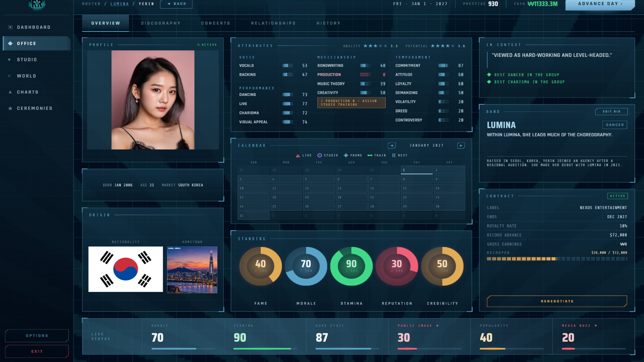Image resolution: width=644 pixels, height=362 pixels.
Task: Click the game logo in top-left corner
Action: point(37,5)
